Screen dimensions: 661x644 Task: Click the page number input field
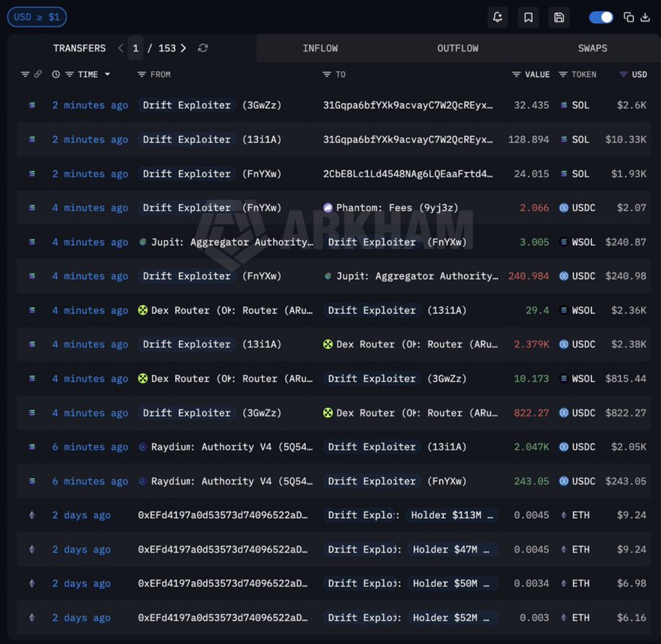coord(136,48)
